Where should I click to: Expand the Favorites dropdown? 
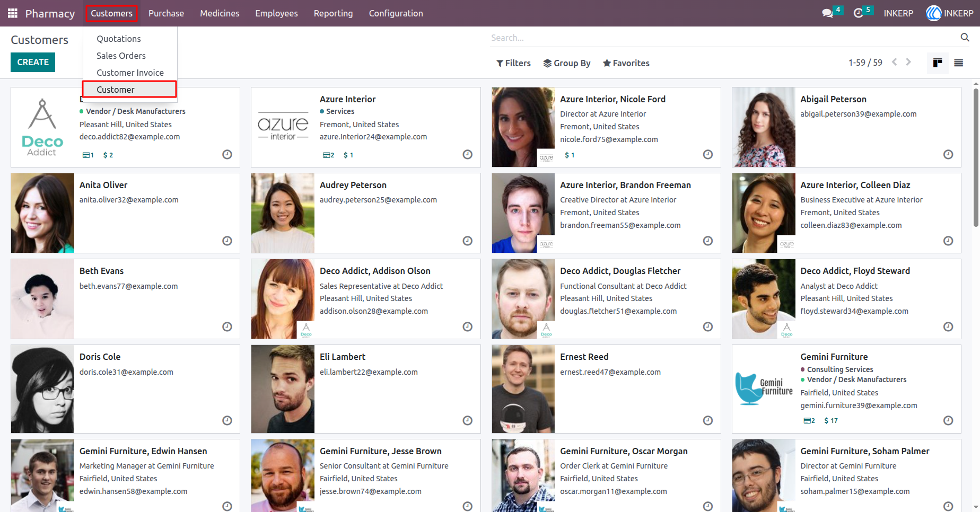[x=626, y=63]
